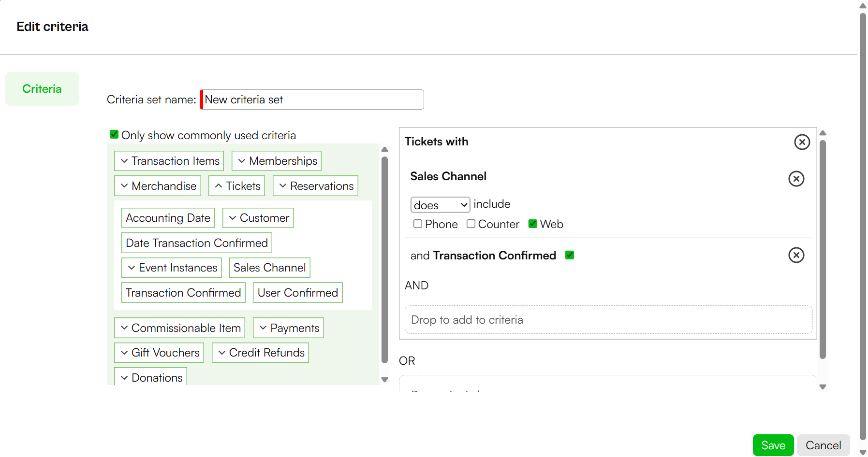Expand the Memberships group

pyautogui.click(x=277, y=161)
